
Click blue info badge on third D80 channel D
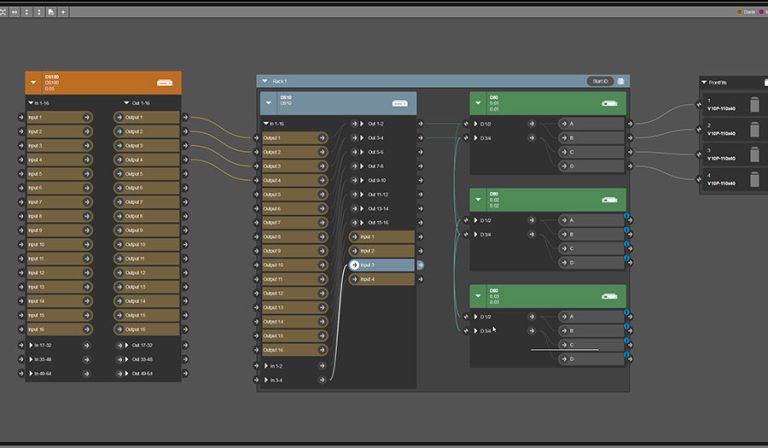pos(626,354)
